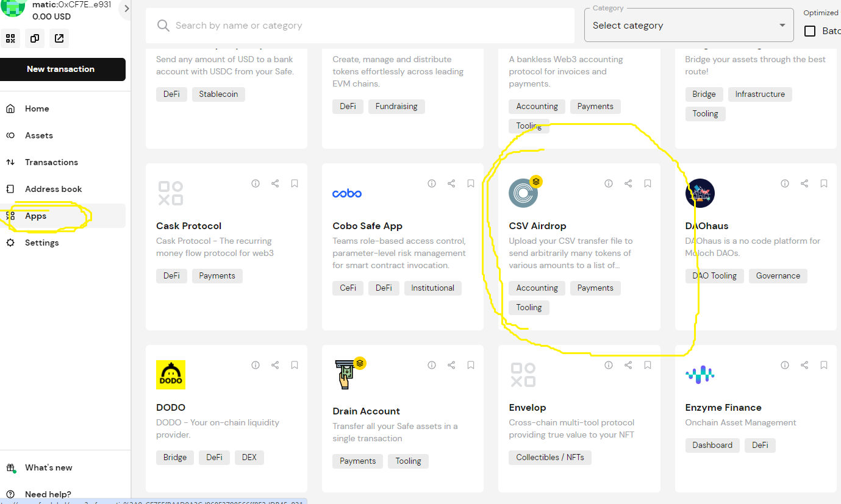The height and width of the screenshot is (504, 841).
Task: Bookmark the Cask Protocol app
Action: 295,183
